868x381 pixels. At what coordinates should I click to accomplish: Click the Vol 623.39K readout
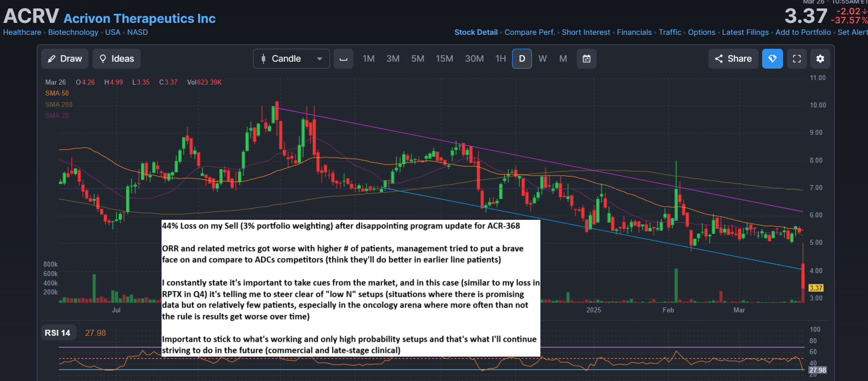click(204, 82)
